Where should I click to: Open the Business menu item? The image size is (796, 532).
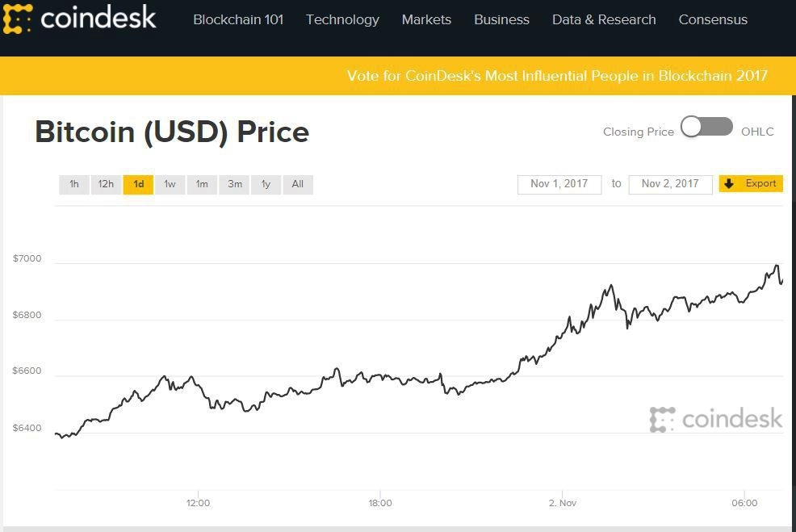pos(501,19)
